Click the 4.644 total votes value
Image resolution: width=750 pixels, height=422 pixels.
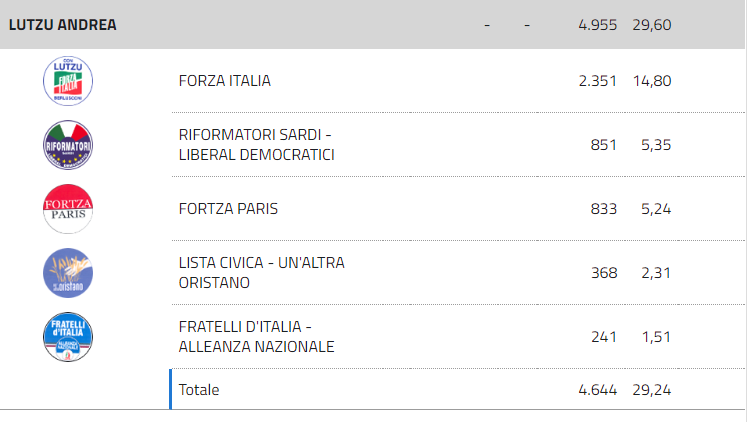[597, 390]
